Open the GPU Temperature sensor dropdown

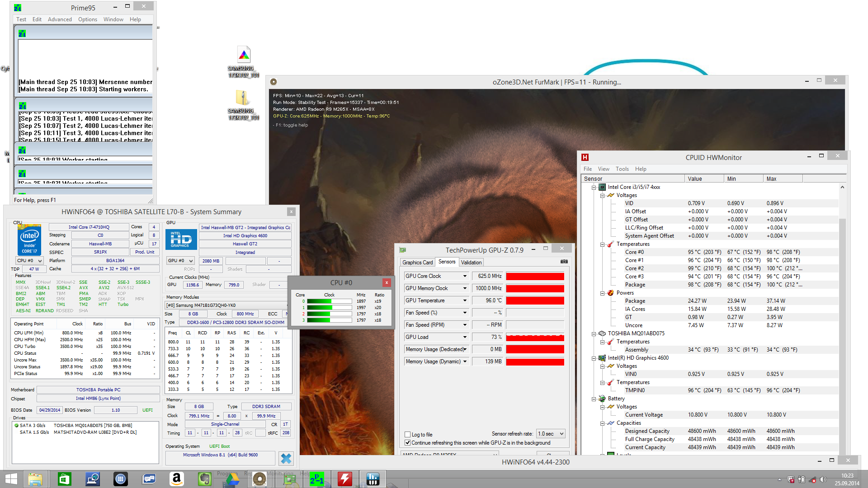464,300
